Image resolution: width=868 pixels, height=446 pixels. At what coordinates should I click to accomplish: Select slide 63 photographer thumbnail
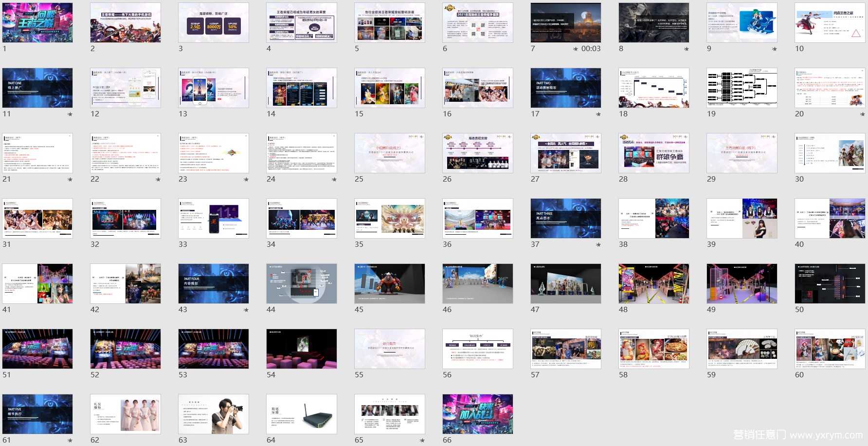coord(214,414)
